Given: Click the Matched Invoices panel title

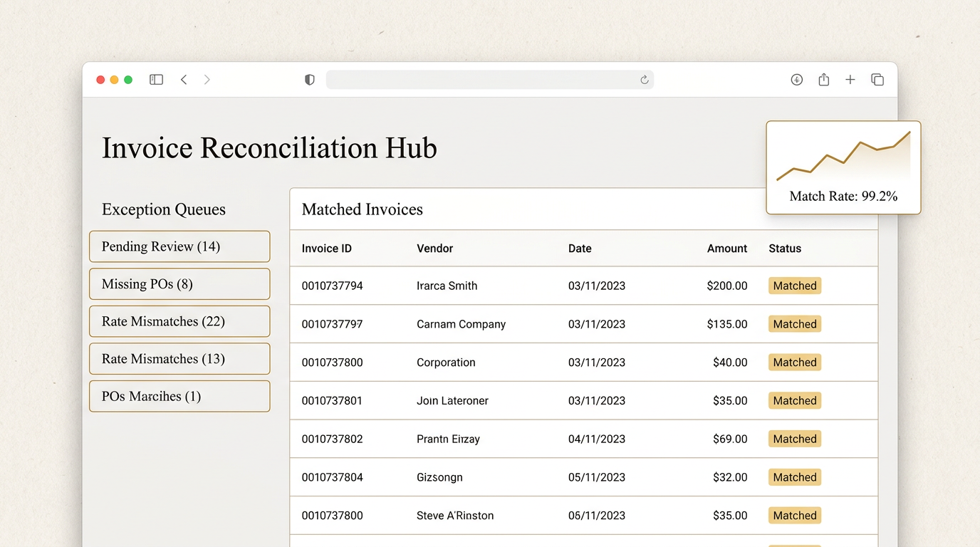Looking at the screenshot, I should coord(362,209).
